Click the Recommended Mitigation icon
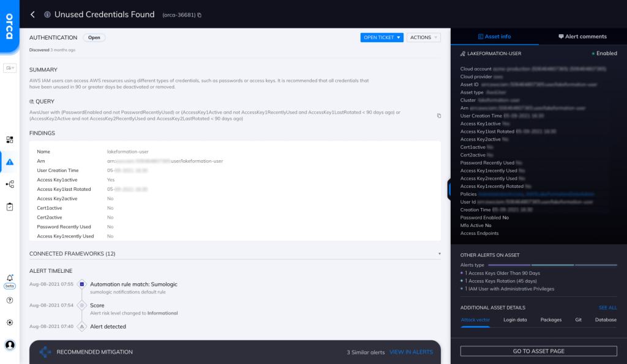Screen dimensions: 627x364 [x=45, y=352]
